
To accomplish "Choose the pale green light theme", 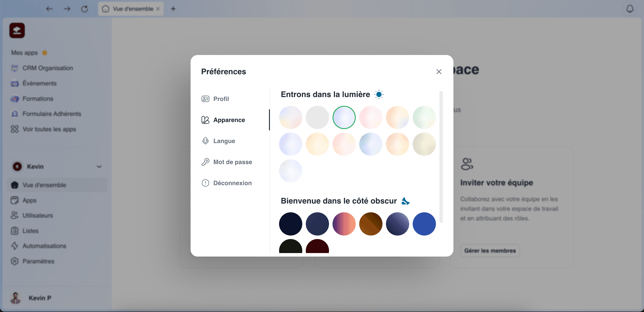I will pos(424,117).
